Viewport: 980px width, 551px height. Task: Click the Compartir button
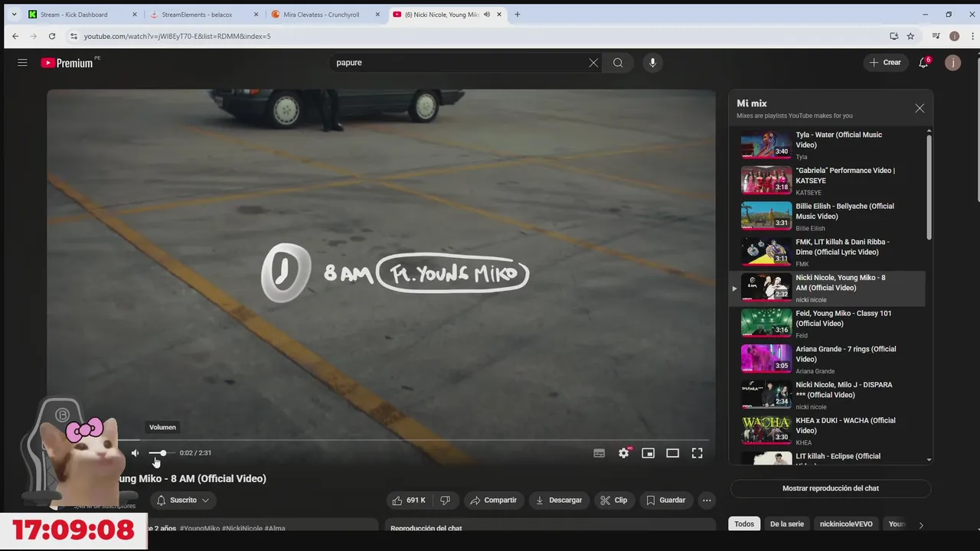pos(494,500)
